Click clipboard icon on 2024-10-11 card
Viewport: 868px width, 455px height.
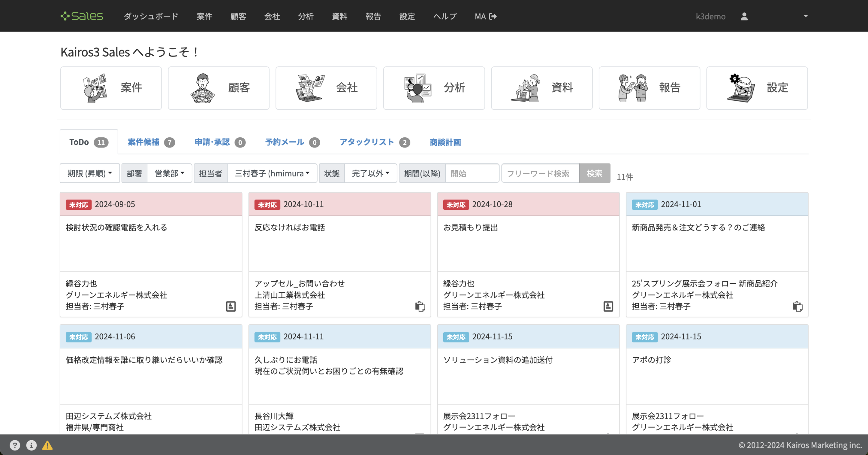pos(420,306)
